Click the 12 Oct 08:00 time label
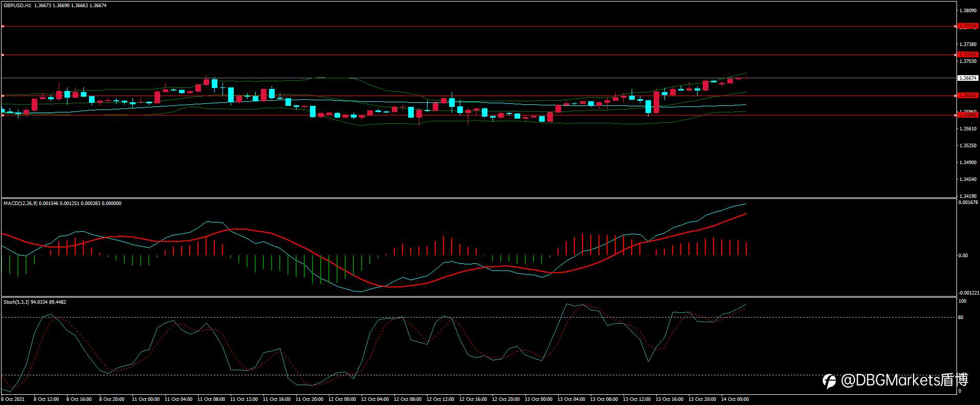The width and height of the screenshot is (980, 405). pyautogui.click(x=407, y=399)
